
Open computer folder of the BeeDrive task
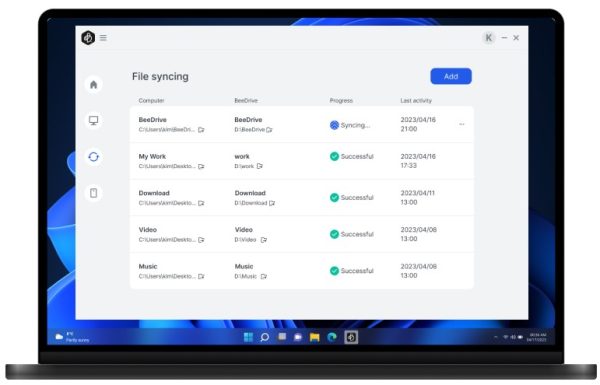tap(201, 130)
